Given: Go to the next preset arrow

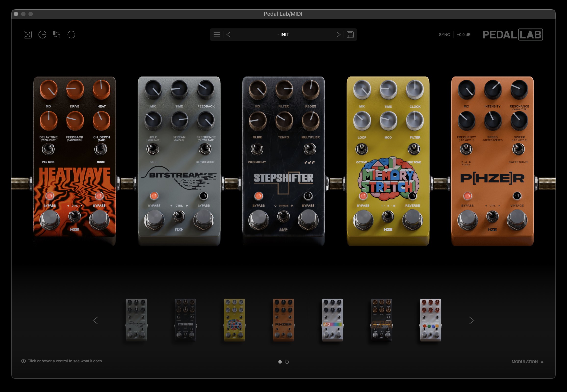Looking at the screenshot, I should pos(338,35).
